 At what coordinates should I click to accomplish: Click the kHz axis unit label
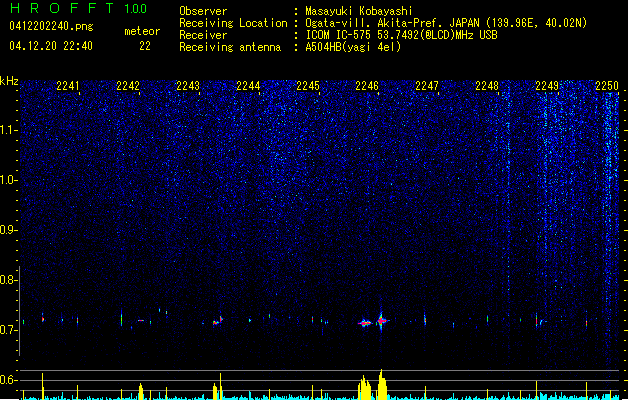9,81
